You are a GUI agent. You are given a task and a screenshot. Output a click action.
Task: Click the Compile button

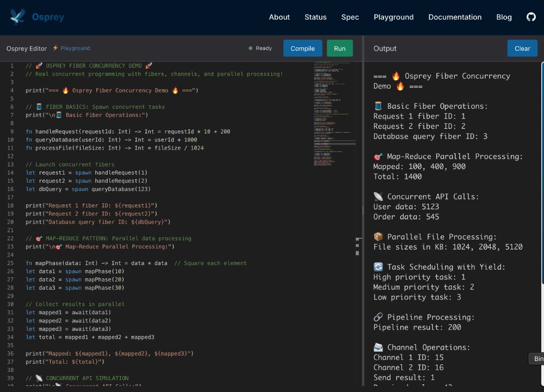tap(302, 48)
